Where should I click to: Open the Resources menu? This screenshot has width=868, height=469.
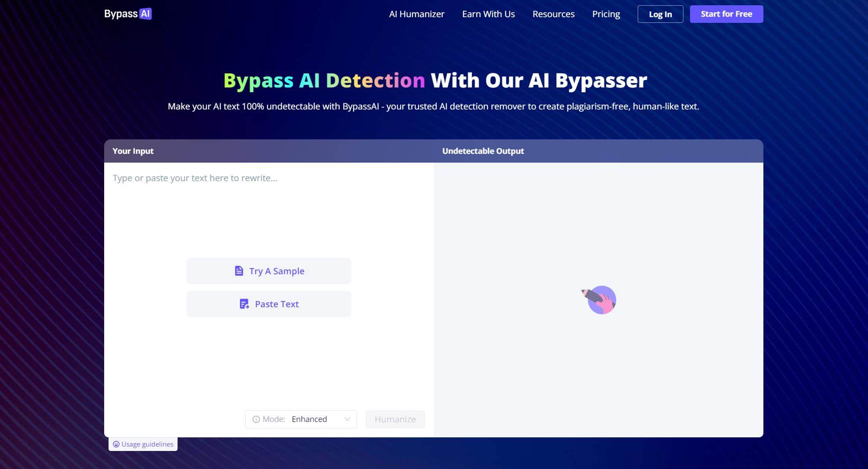coord(553,14)
